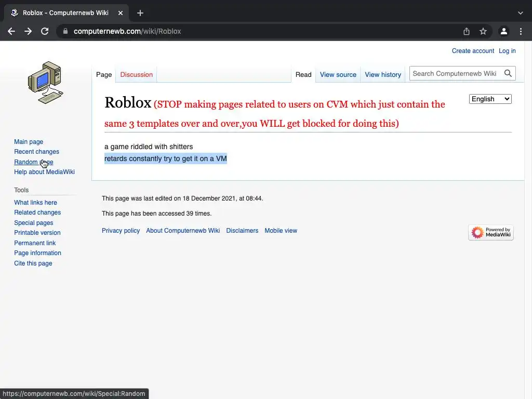Click the last edited 18 December 2021 text

tap(182, 198)
